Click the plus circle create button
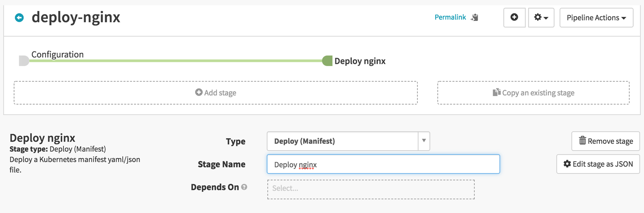644x213 pixels. click(x=514, y=17)
